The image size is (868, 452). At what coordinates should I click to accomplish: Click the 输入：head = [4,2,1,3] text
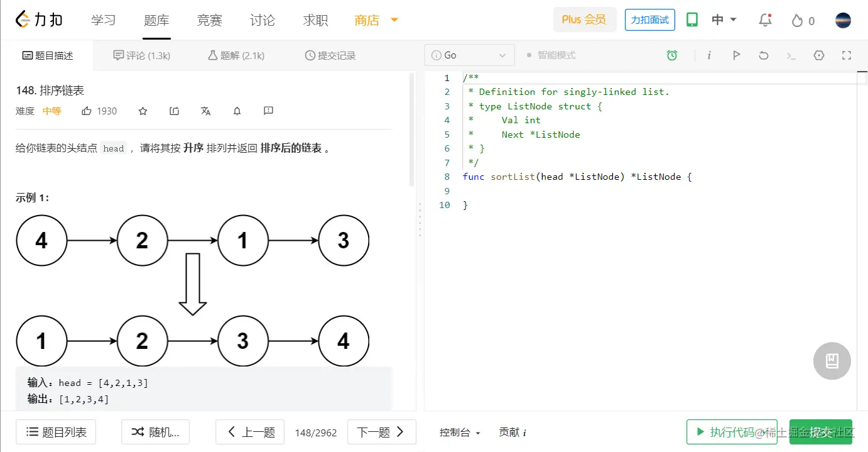(x=88, y=382)
